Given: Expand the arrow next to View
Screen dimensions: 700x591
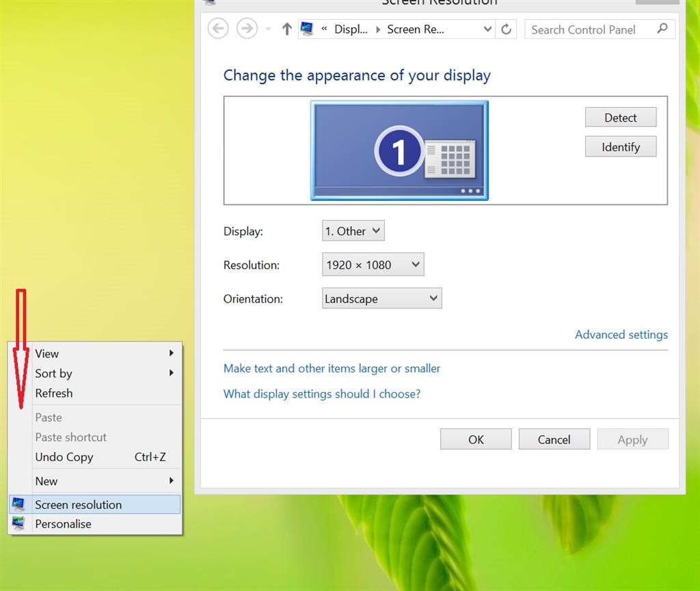Looking at the screenshot, I should 172,353.
